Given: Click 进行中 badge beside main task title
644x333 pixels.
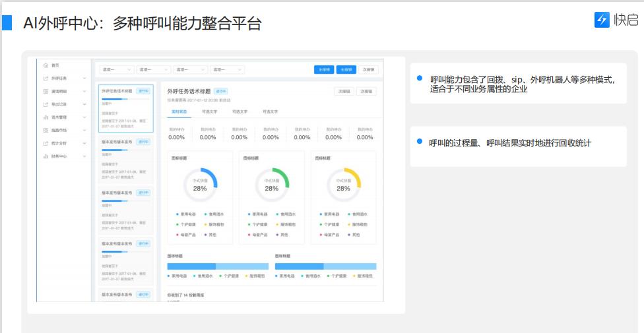Looking at the screenshot, I should [x=221, y=91].
